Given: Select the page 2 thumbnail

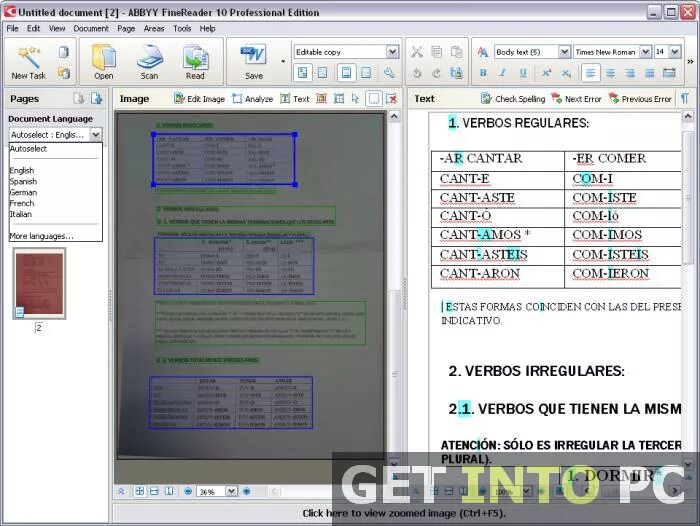Looking at the screenshot, I should point(39,284).
